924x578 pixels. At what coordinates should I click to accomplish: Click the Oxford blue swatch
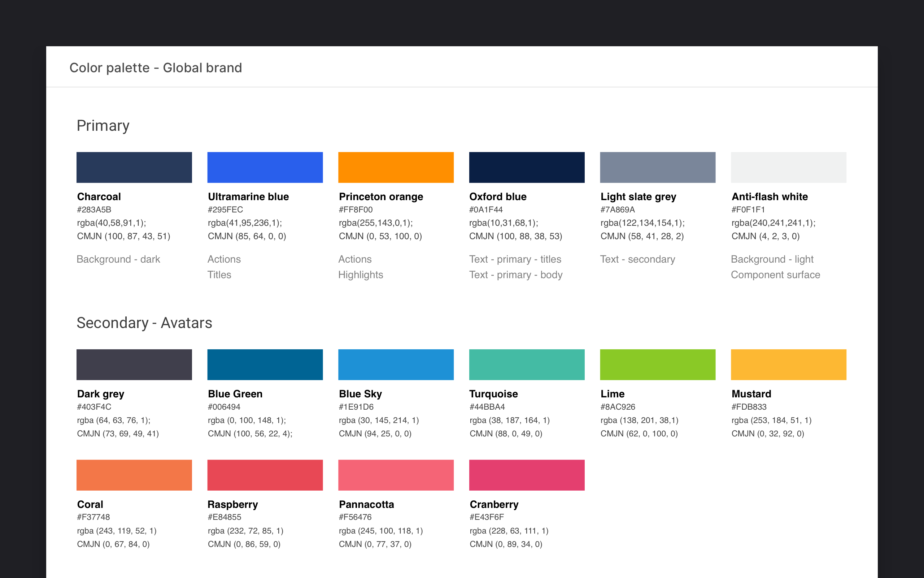(527, 167)
